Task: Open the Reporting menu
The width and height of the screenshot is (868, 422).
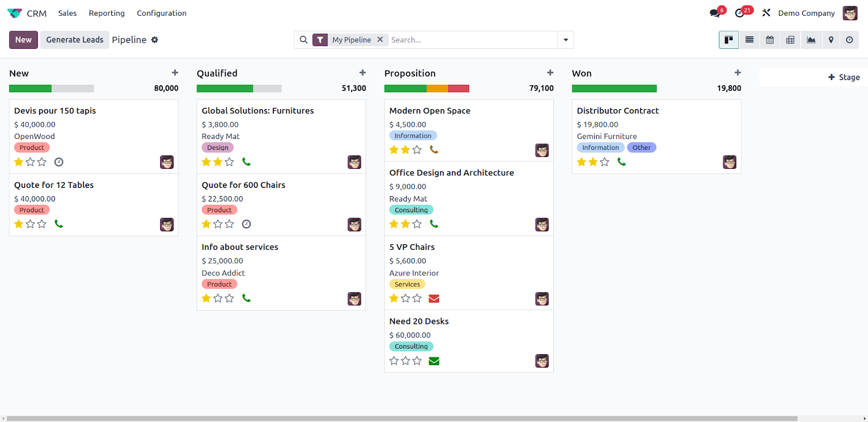Action: pos(107,13)
